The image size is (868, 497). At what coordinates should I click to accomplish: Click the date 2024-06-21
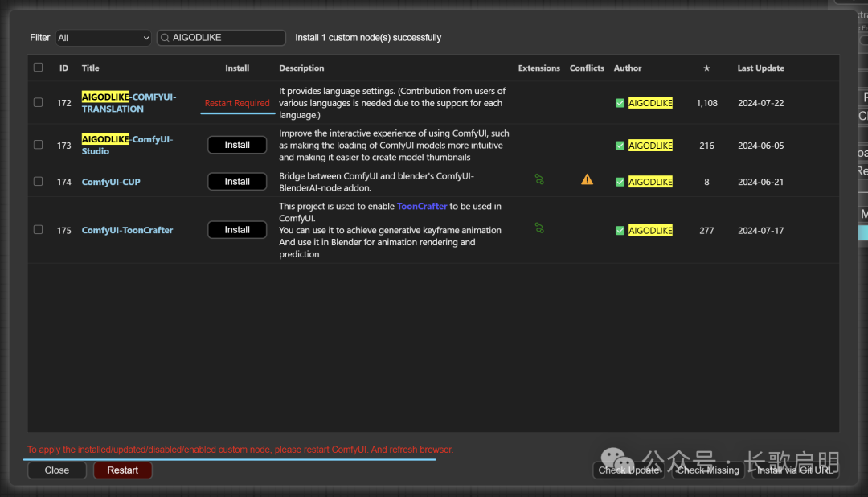[760, 182]
